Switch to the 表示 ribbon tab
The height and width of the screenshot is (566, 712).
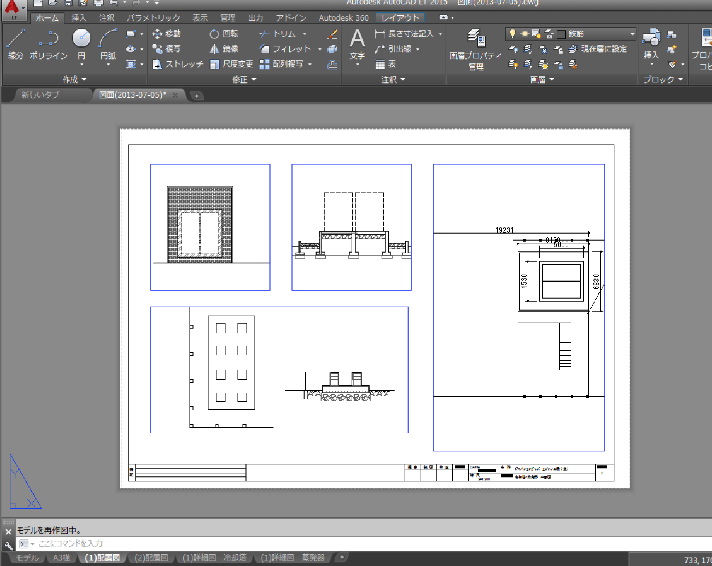200,18
